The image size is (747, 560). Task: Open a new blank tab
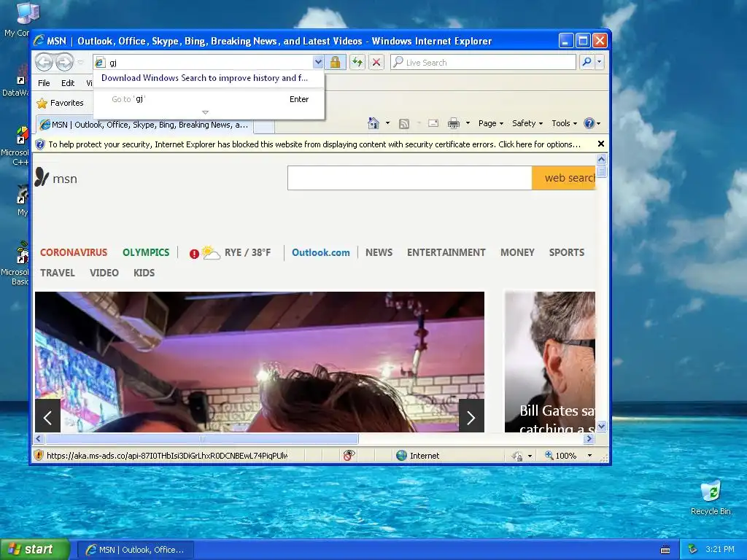(x=263, y=126)
